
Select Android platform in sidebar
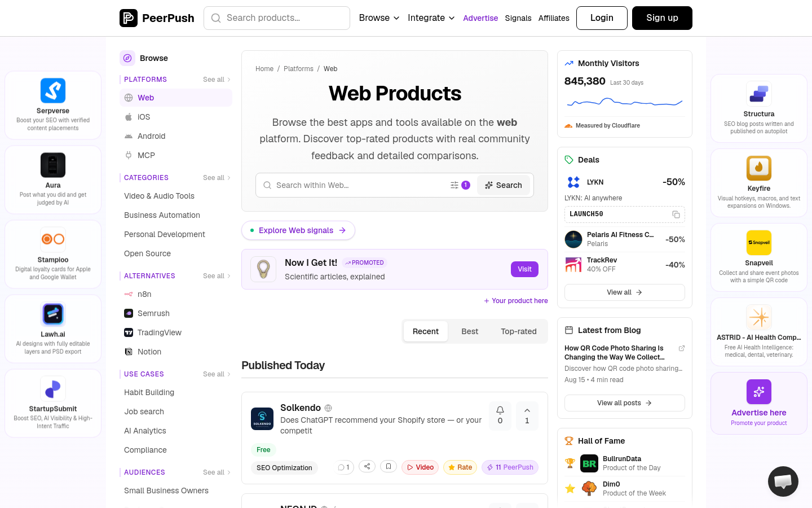[176, 136]
